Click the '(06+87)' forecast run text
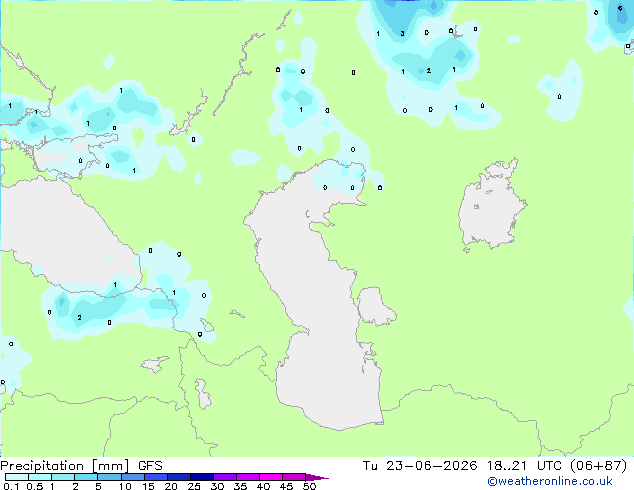The width and height of the screenshot is (634, 490). 598,466
